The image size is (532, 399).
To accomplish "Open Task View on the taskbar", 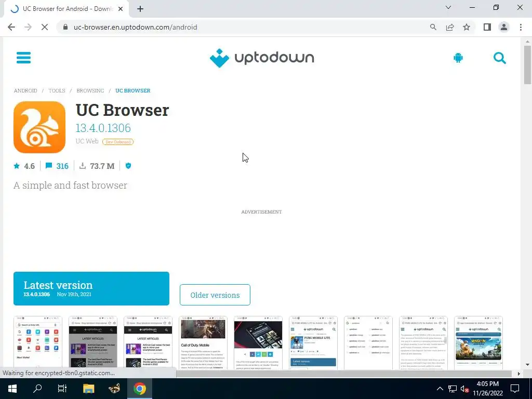I will pyautogui.click(x=62, y=389).
